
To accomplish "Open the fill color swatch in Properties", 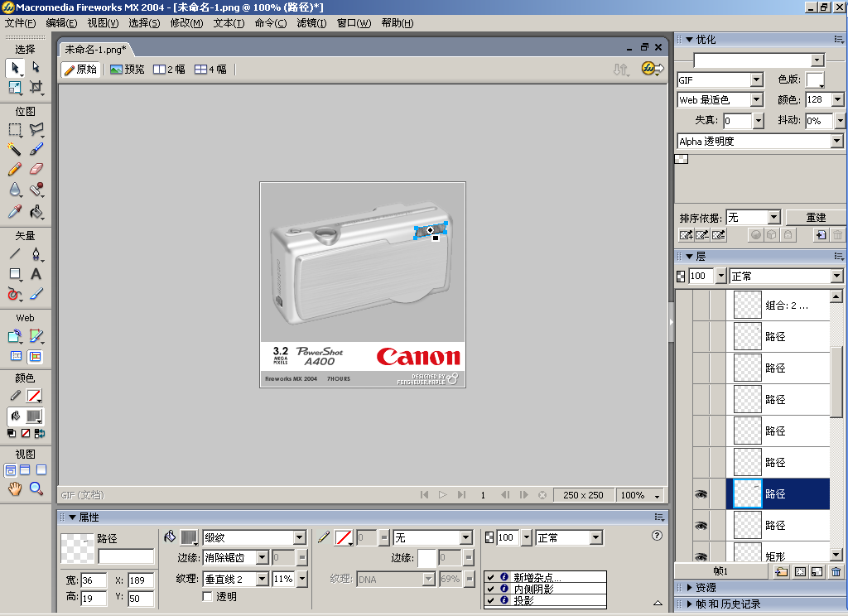I will click(x=189, y=537).
